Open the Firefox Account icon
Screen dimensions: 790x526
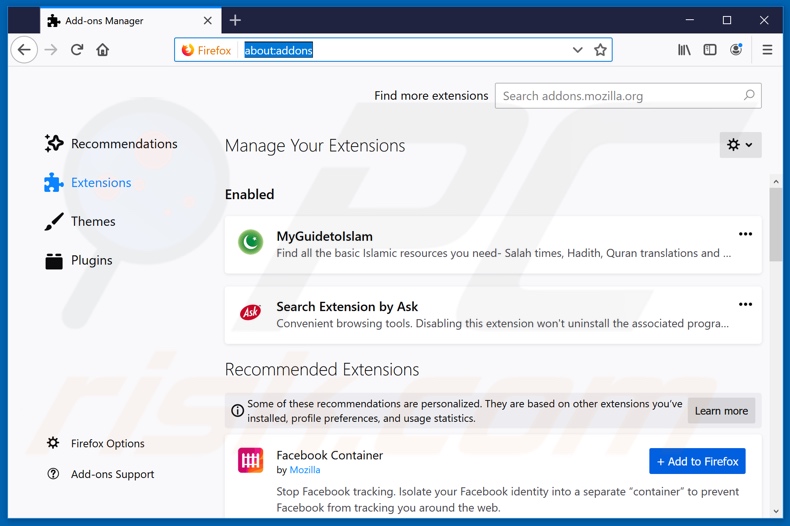[736, 50]
